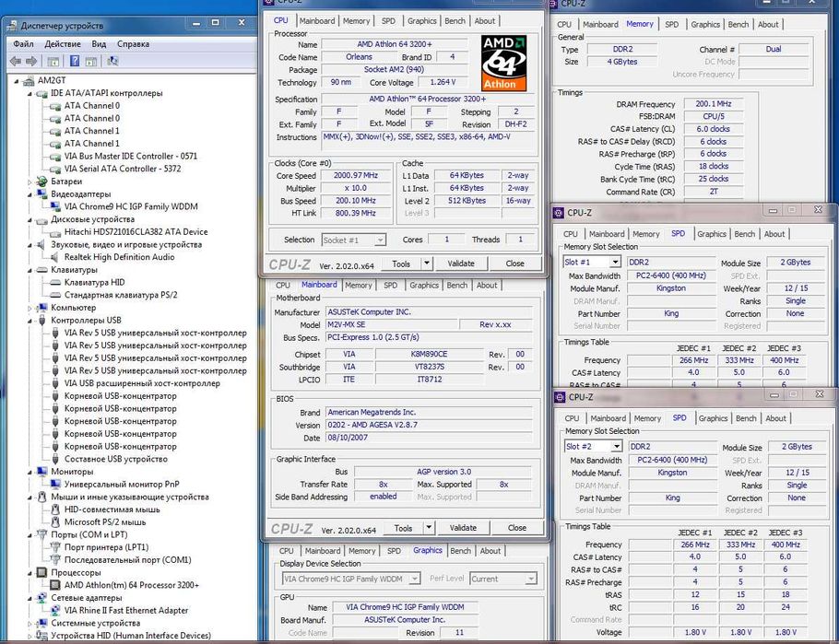
Task: Open the Действие menu
Action: coord(63,44)
